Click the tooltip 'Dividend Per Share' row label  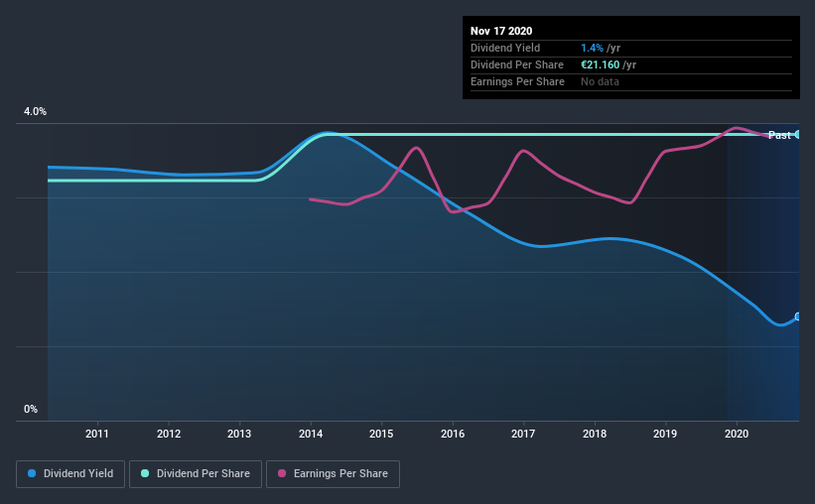516,64
